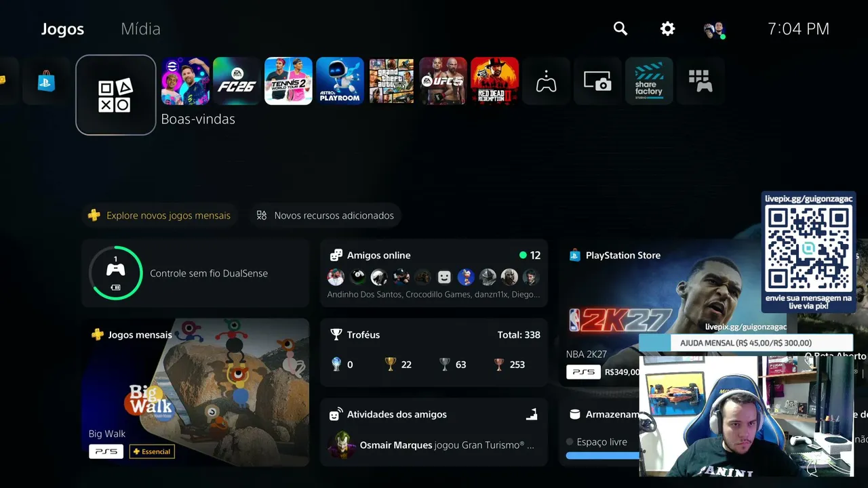Click the AJUDA MENSAL donation goal bar

coord(745,343)
